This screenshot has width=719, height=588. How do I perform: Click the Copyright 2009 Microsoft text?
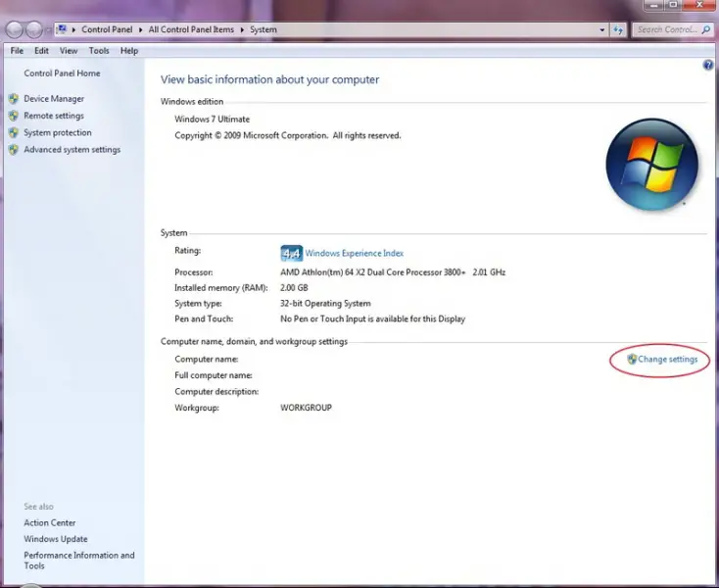tap(288, 135)
